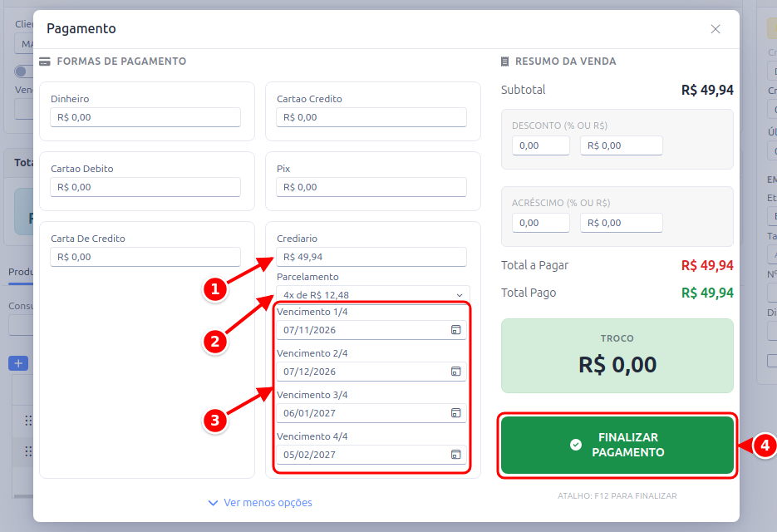777x532 pixels.
Task: Click the chevron icon beside Ver menos opções
Action: 213,503
